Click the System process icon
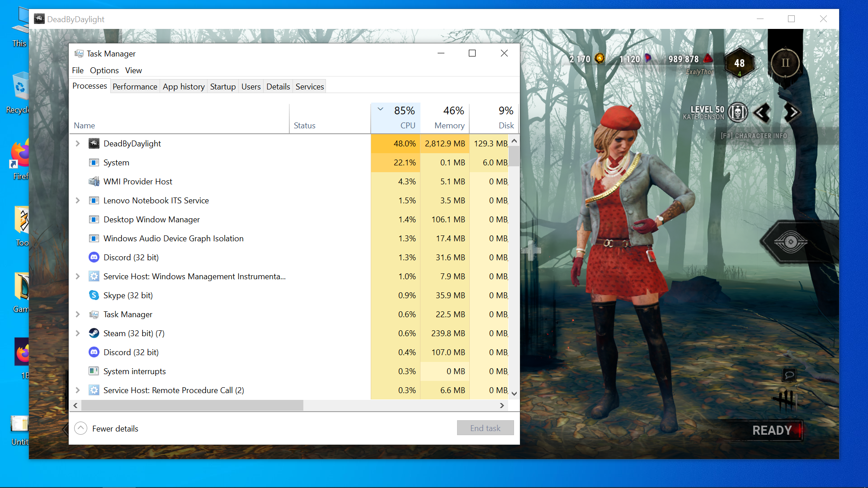The image size is (868, 488). pyautogui.click(x=94, y=163)
